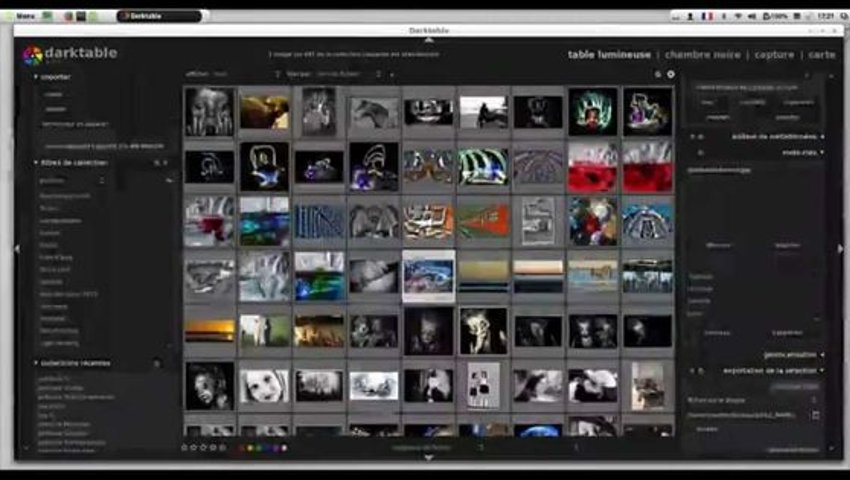Screen dimensions: 850x480
Task: Open the carte view
Action: click(822, 55)
